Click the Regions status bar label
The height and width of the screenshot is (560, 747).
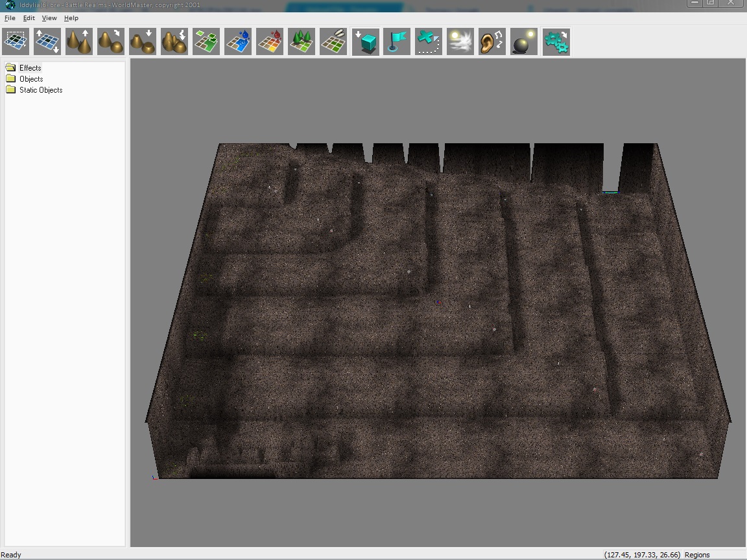point(697,555)
